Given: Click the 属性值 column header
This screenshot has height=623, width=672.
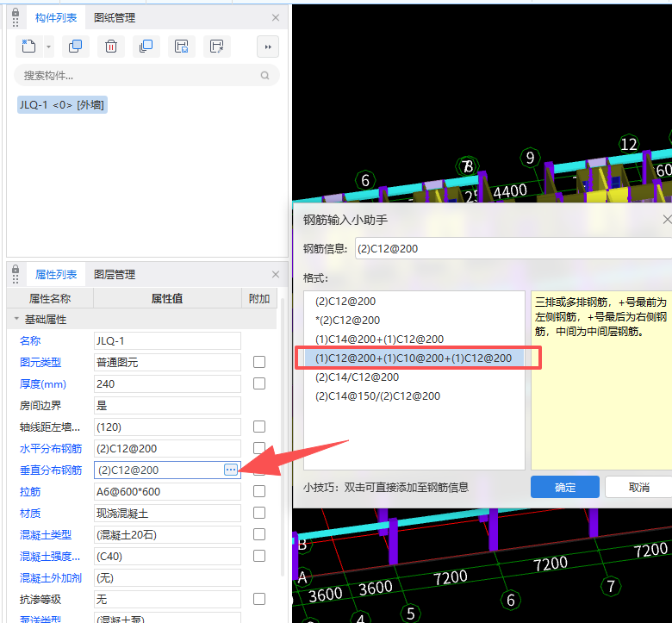Looking at the screenshot, I should click(x=167, y=298).
